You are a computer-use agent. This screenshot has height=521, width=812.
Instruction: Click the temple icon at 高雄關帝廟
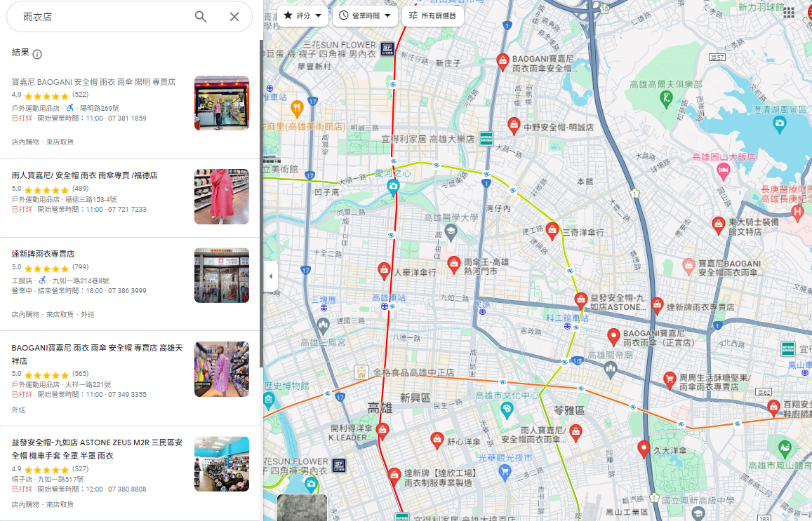(610, 369)
